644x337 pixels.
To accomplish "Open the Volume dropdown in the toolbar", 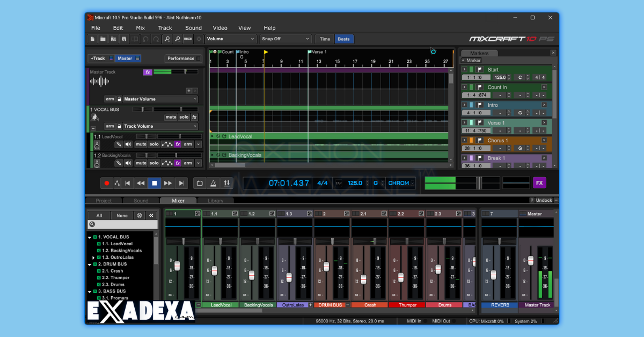I will [231, 39].
